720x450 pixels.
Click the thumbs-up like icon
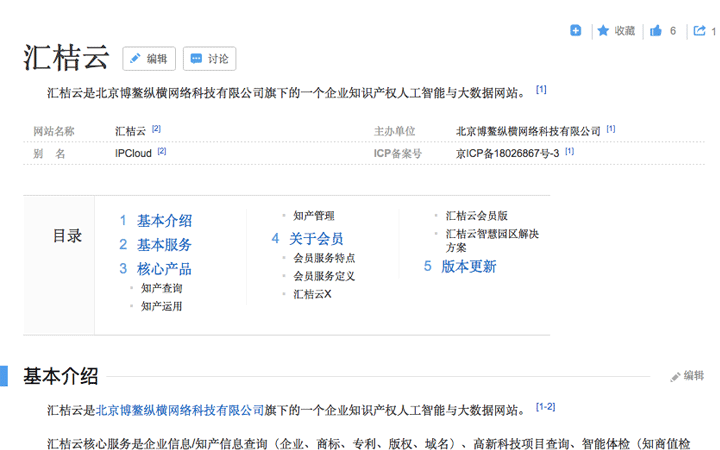(656, 31)
